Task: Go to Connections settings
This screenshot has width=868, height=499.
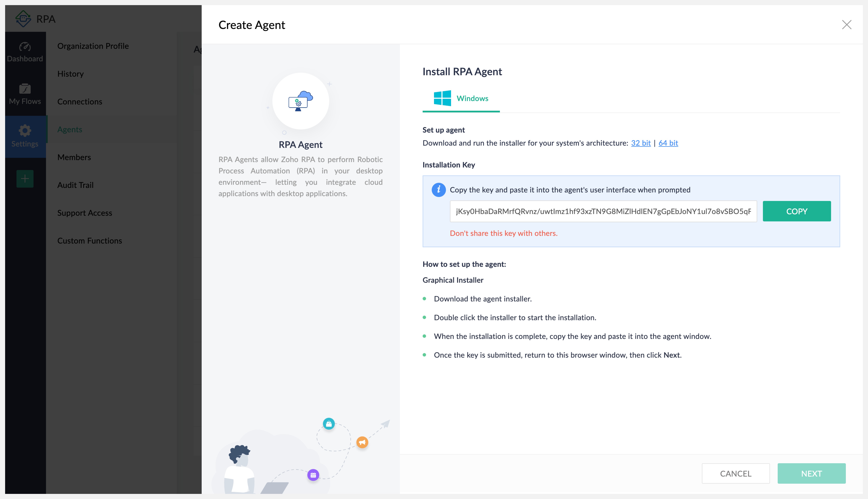Action: click(80, 101)
